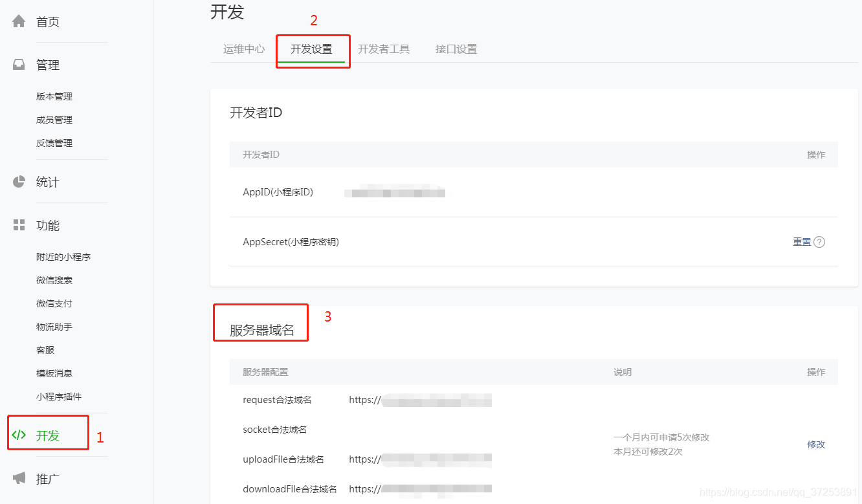The height and width of the screenshot is (504, 862).
Task: Click the blurred AppID value
Action: (395, 192)
